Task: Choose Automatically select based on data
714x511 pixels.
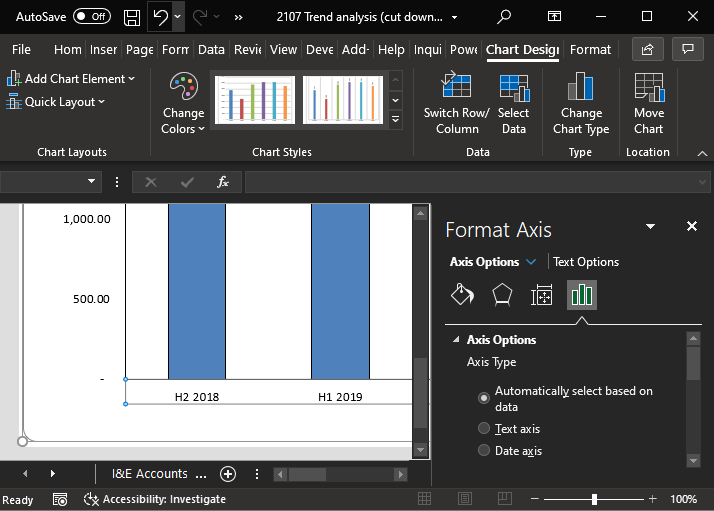Action: point(484,398)
